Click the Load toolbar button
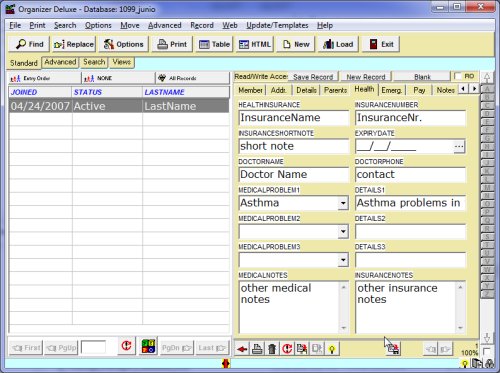The height and width of the screenshot is (373, 500). click(338, 44)
